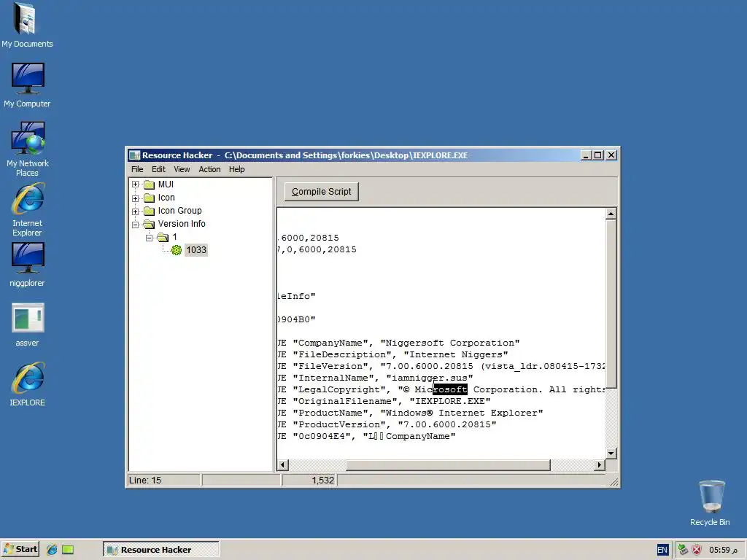Viewport: 747px width, 560px height.
Task: Click "1,532" in status bar
Action: [x=323, y=480]
